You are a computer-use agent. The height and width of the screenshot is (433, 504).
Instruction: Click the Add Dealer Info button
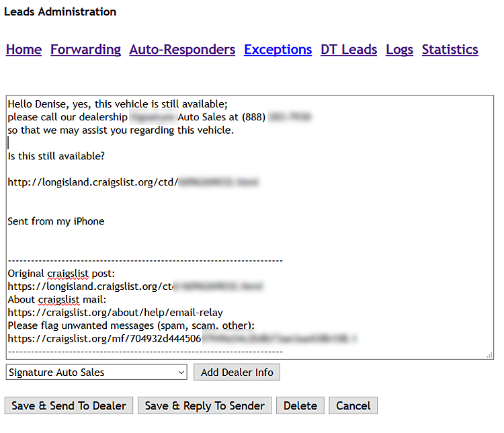tap(237, 372)
